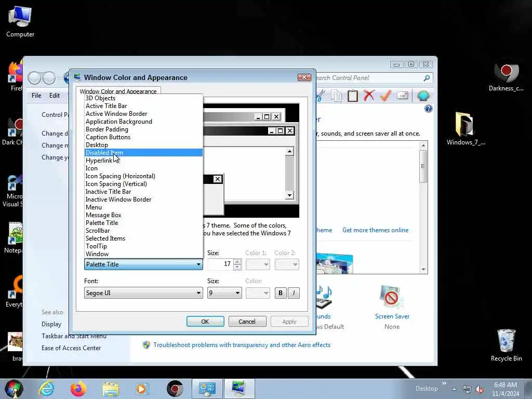Confirm with the OK button

(x=205, y=321)
